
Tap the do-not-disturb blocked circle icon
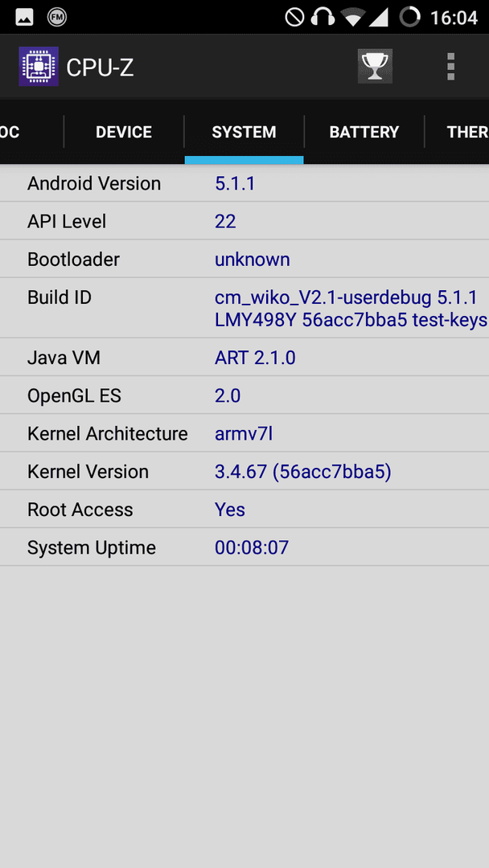[294, 18]
